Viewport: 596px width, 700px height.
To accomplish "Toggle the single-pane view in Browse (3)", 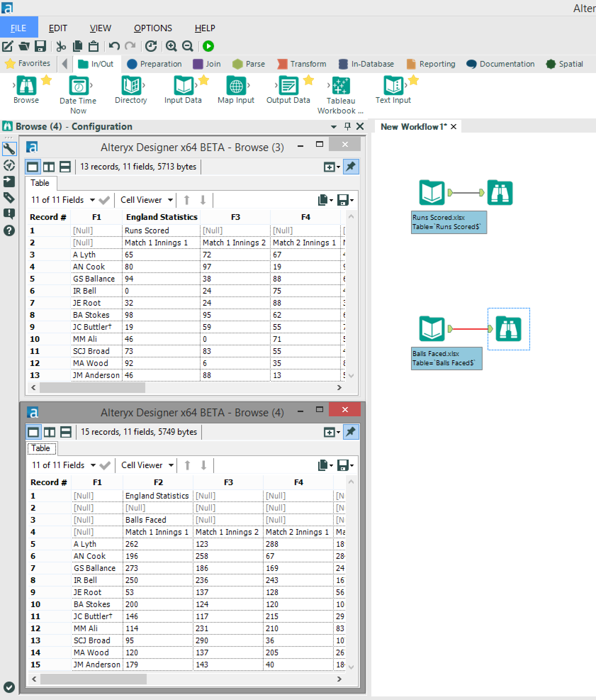I will [x=33, y=167].
